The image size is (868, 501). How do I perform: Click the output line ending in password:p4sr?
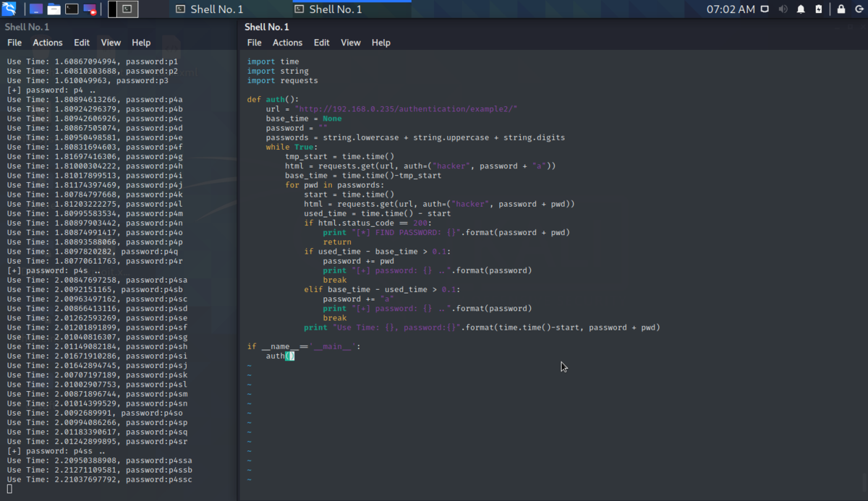point(97,441)
